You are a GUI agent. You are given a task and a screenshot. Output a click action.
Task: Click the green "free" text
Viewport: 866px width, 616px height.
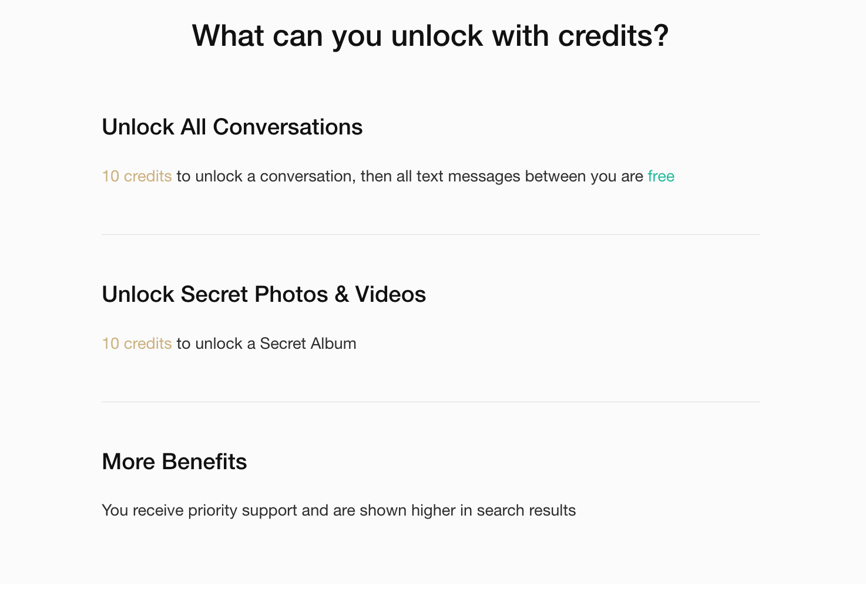tap(661, 177)
